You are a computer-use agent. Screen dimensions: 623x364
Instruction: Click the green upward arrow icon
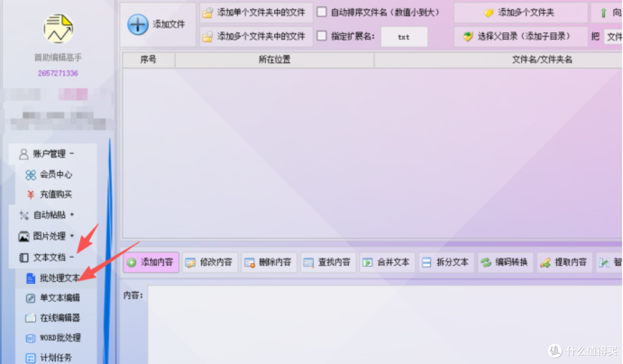pyautogui.click(x=603, y=13)
